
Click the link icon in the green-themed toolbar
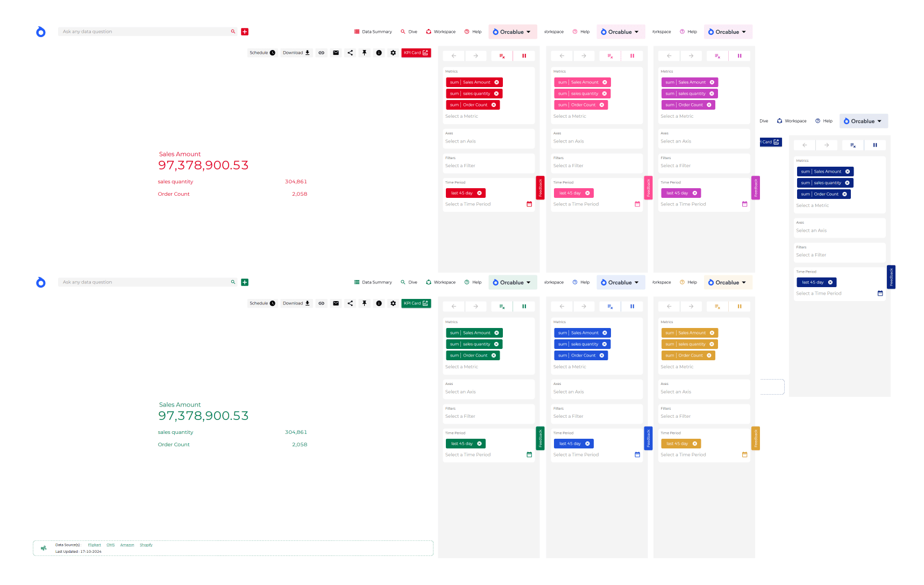coord(322,303)
